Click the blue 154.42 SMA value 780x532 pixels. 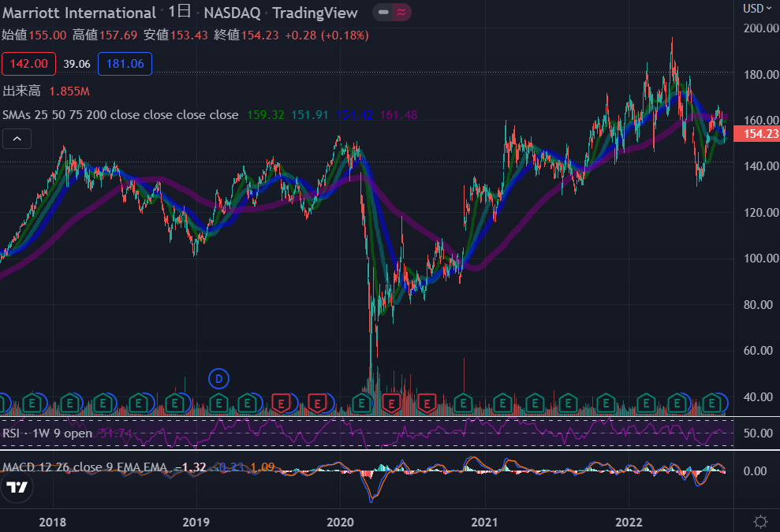pos(354,115)
